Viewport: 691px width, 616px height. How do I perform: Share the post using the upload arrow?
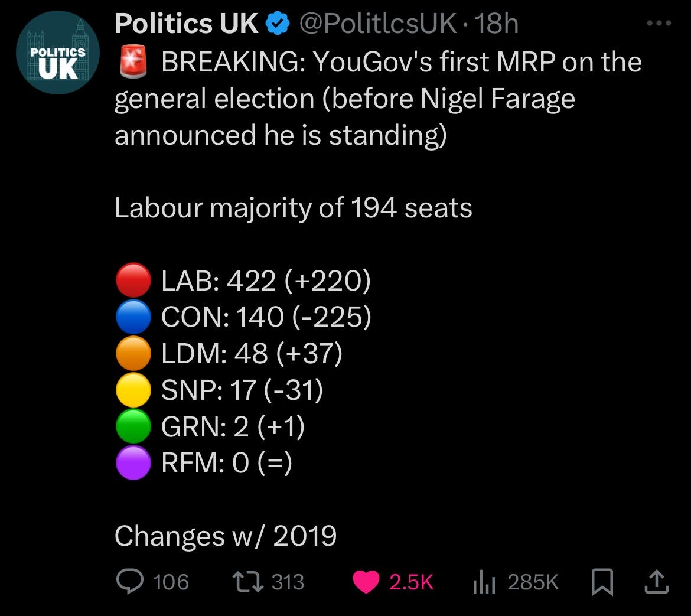[657, 581]
